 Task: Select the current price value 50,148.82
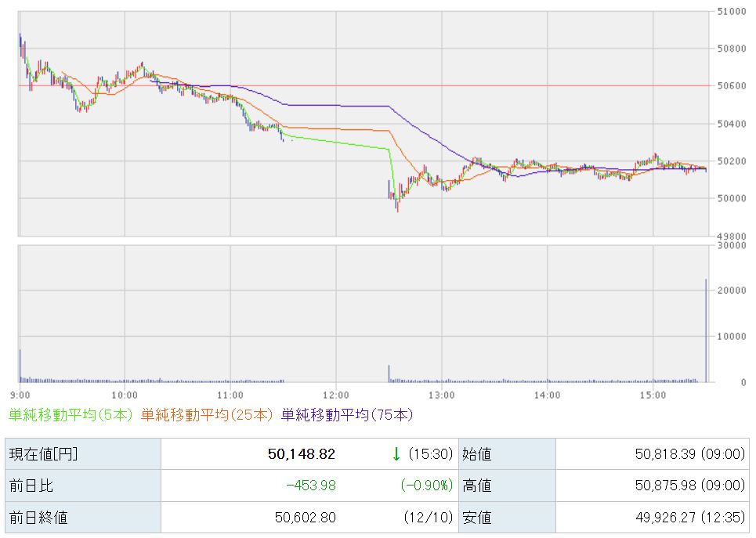click(302, 454)
